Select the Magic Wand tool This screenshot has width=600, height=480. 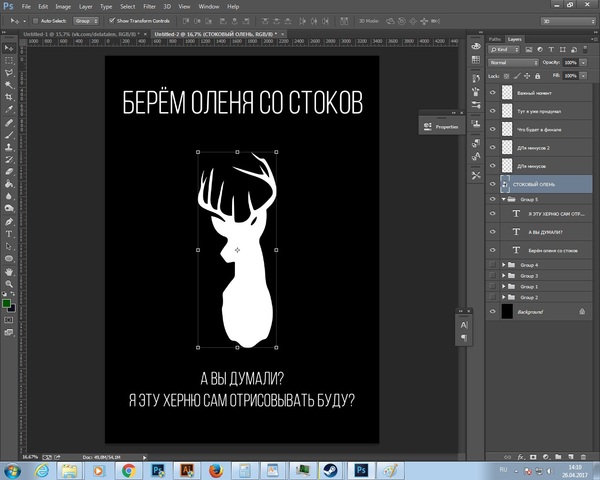click(9, 84)
